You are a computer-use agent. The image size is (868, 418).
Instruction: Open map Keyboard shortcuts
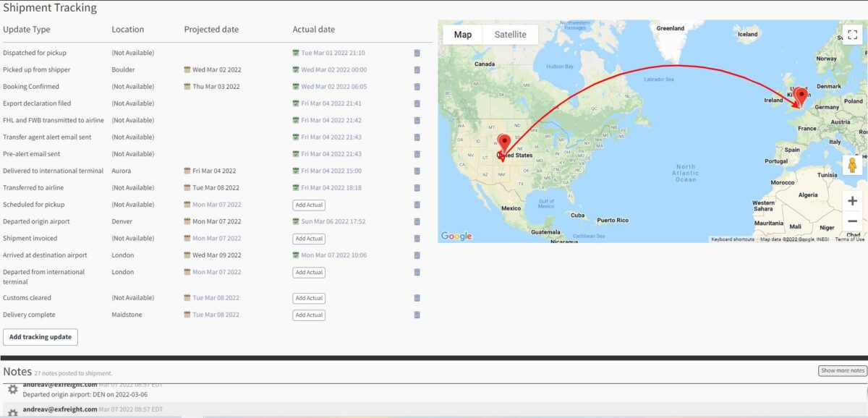[x=732, y=239]
